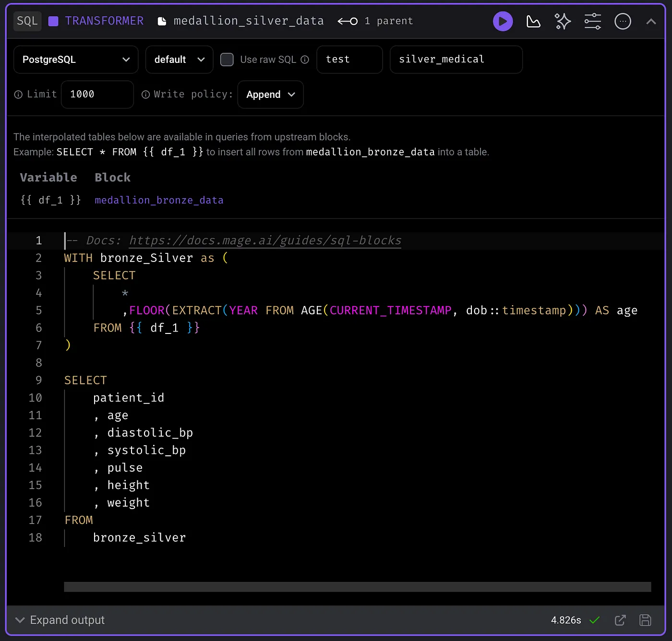Click the info icon beside Write policy
Image resolution: width=672 pixels, height=641 pixels.
click(x=145, y=95)
